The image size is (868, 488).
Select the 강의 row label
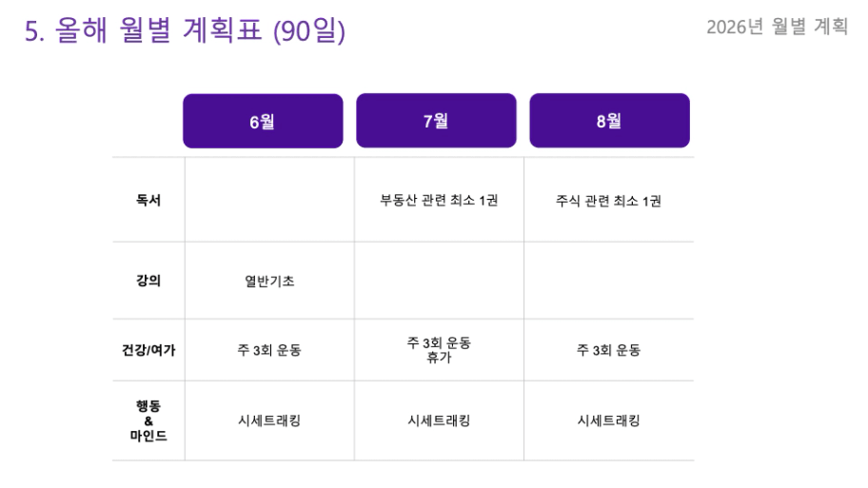point(148,281)
